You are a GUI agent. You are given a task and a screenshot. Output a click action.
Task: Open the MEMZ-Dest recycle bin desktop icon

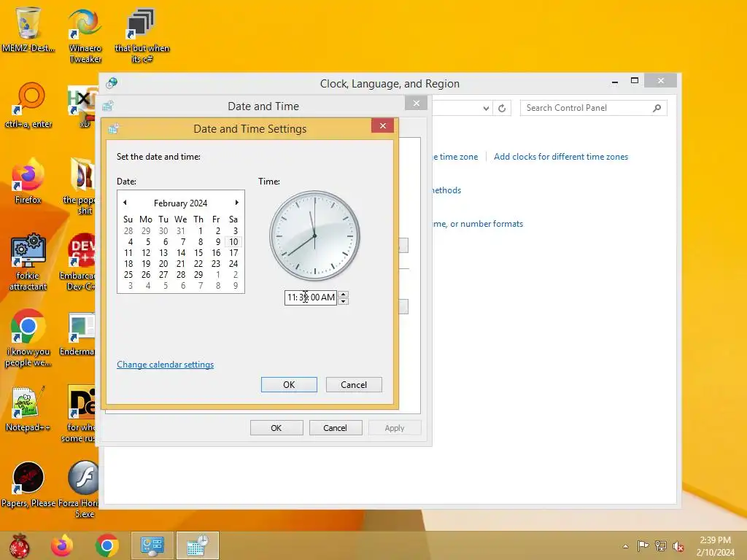[28, 29]
